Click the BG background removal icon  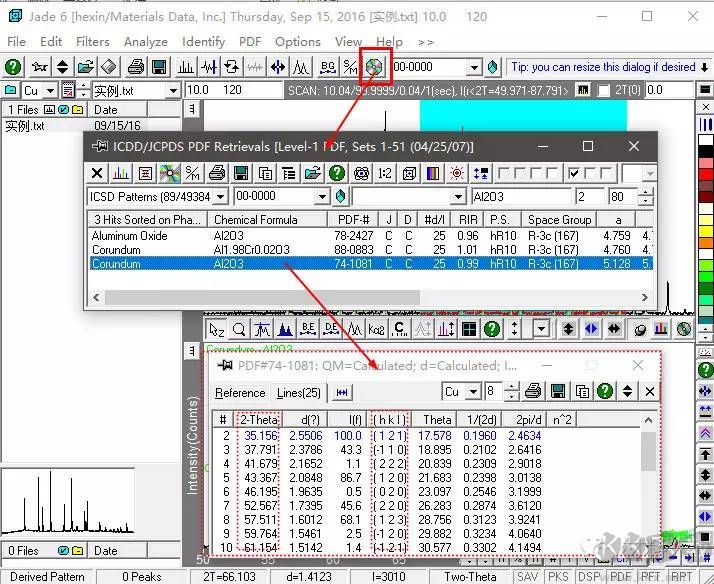tap(327, 67)
